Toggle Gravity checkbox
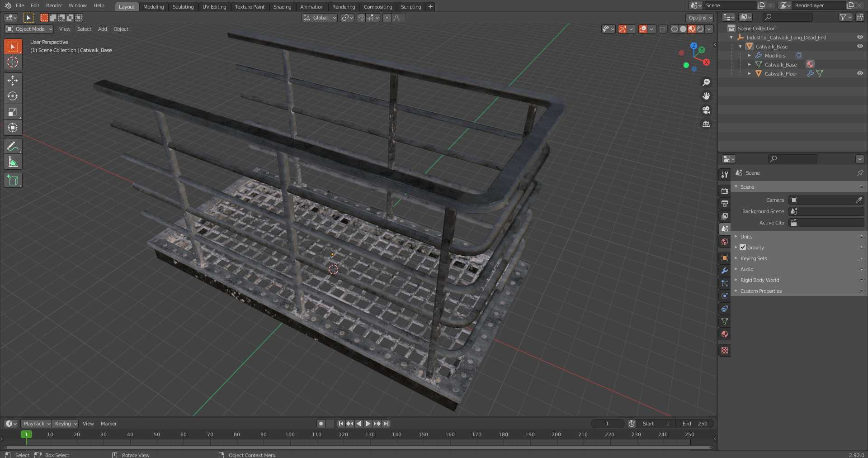This screenshot has width=868, height=458. [743, 247]
